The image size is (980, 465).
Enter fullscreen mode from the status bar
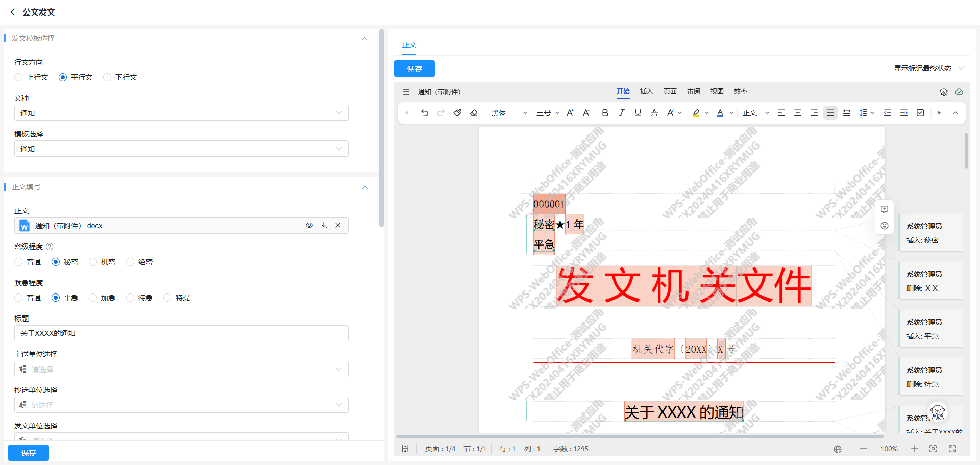click(952, 449)
